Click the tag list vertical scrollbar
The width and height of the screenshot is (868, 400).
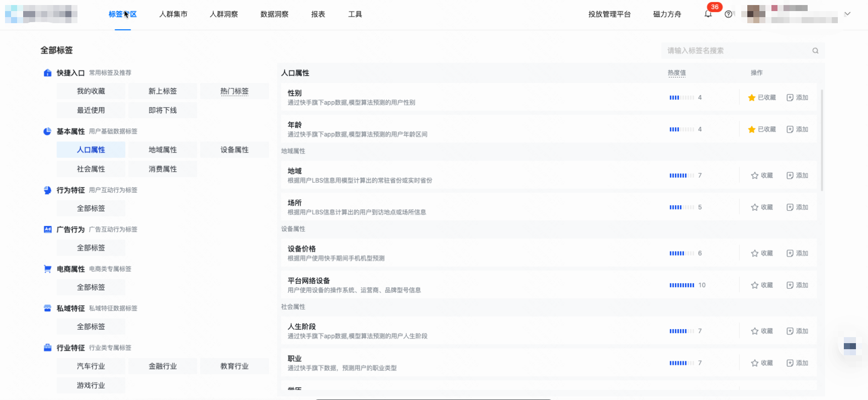(x=822, y=141)
